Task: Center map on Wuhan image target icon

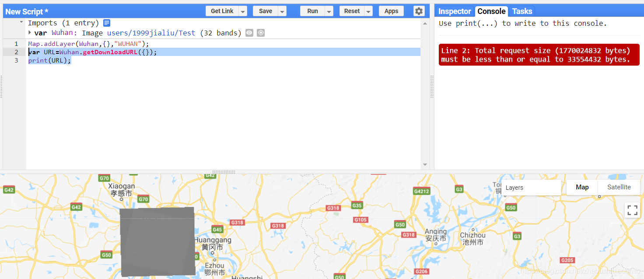Action: pyautogui.click(x=261, y=33)
